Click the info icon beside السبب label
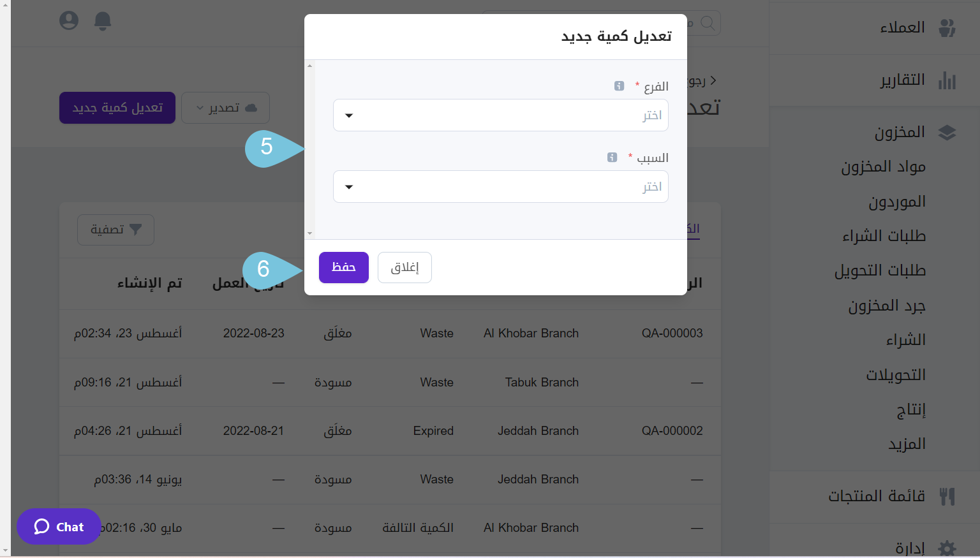This screenshot has width=980, height=558. tap(612, 158)
